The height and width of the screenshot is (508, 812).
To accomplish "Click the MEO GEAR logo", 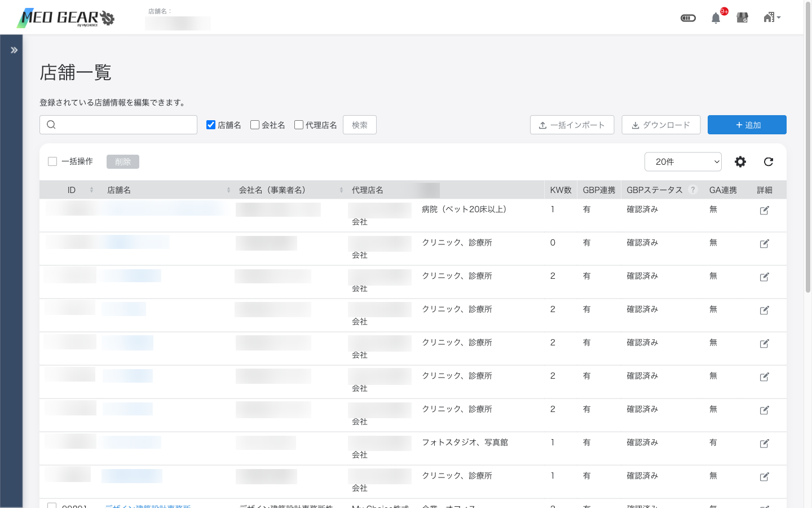I will coord(66,18).
